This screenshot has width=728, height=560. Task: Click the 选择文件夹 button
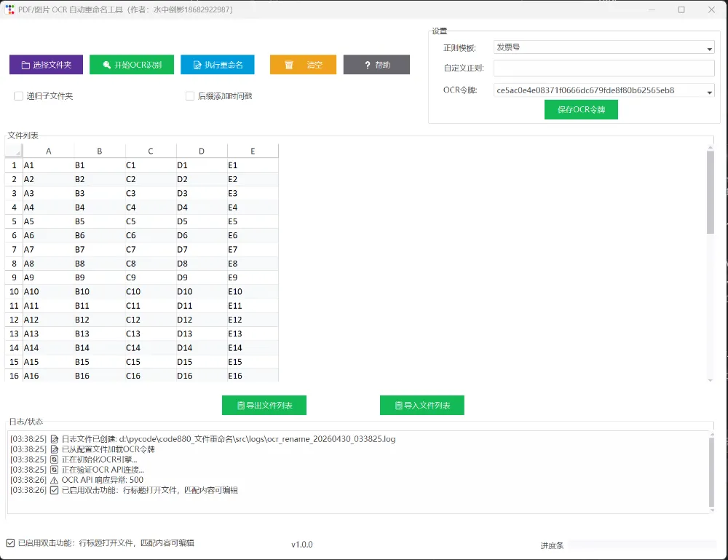(x=47, y=65)
